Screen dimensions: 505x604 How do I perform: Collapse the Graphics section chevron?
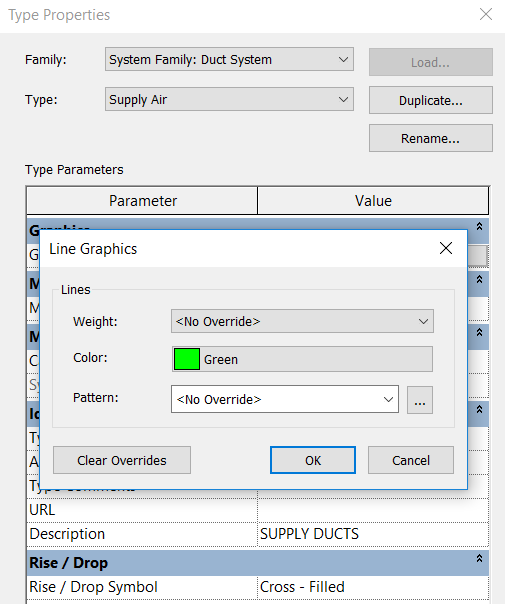coord(479,226)
